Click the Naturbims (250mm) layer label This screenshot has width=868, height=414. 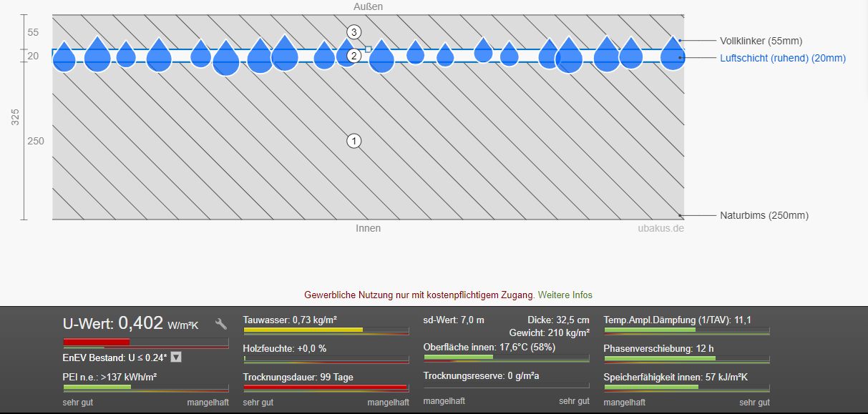point(764,215)
